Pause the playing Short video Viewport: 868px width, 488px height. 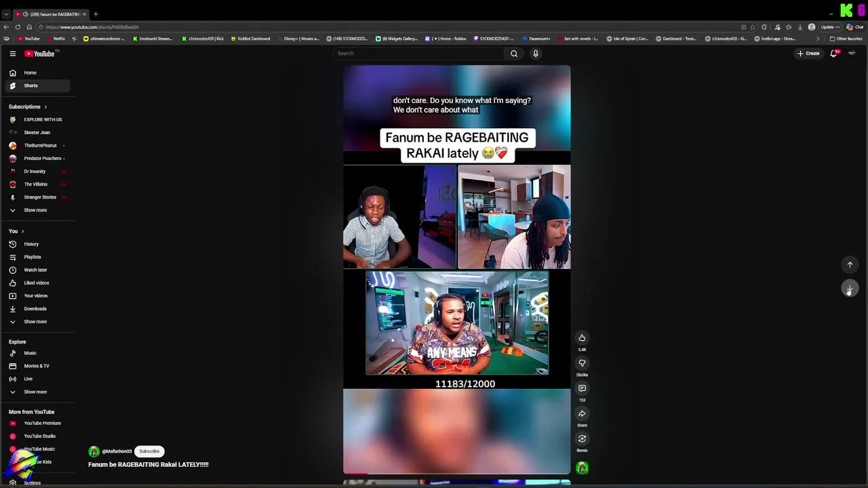click(x=456, y=270)
